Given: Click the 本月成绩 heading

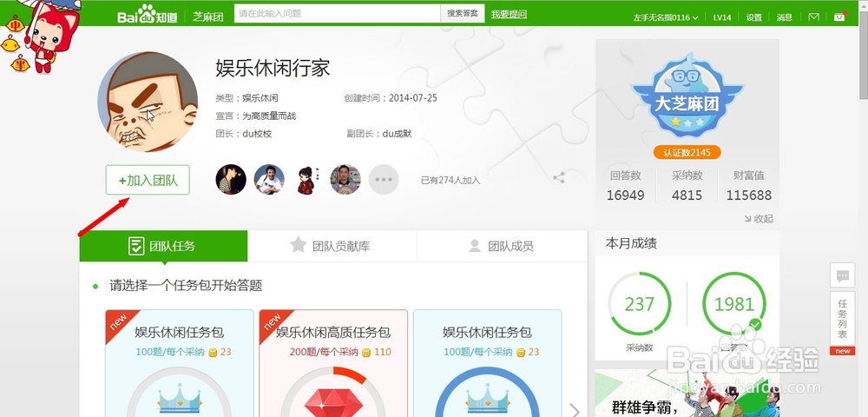Looking at the screenshot, I should coord(631,243).
